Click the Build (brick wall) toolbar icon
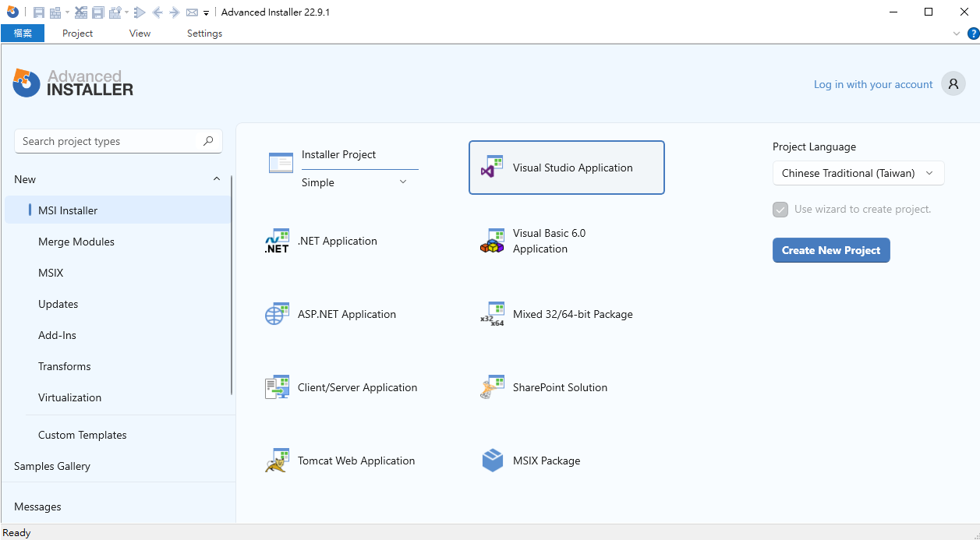The image size is (980, 540). (55, 12)
